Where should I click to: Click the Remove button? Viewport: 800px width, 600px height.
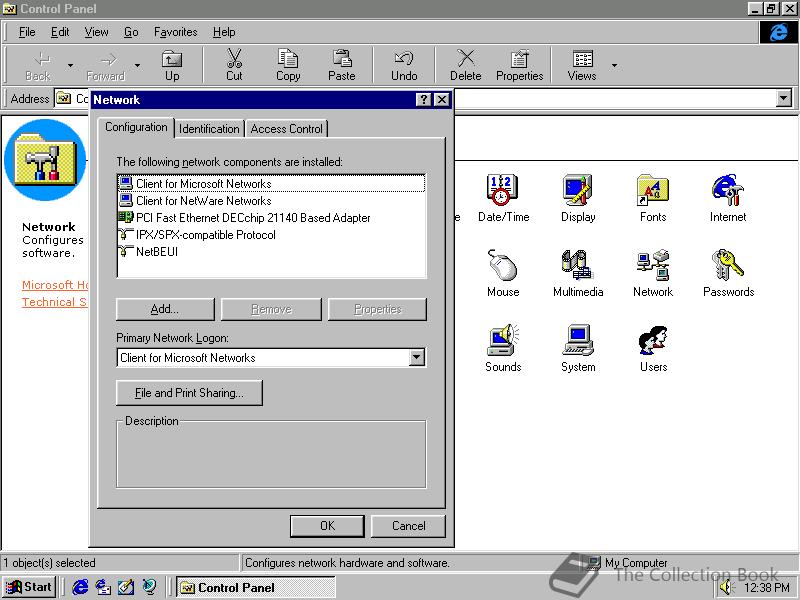point(271,309)
